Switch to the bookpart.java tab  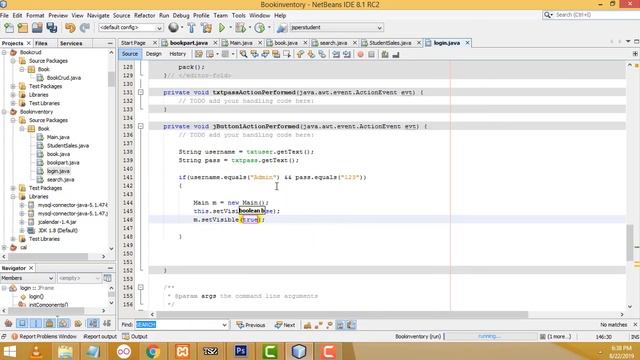[x=189, y=43]
